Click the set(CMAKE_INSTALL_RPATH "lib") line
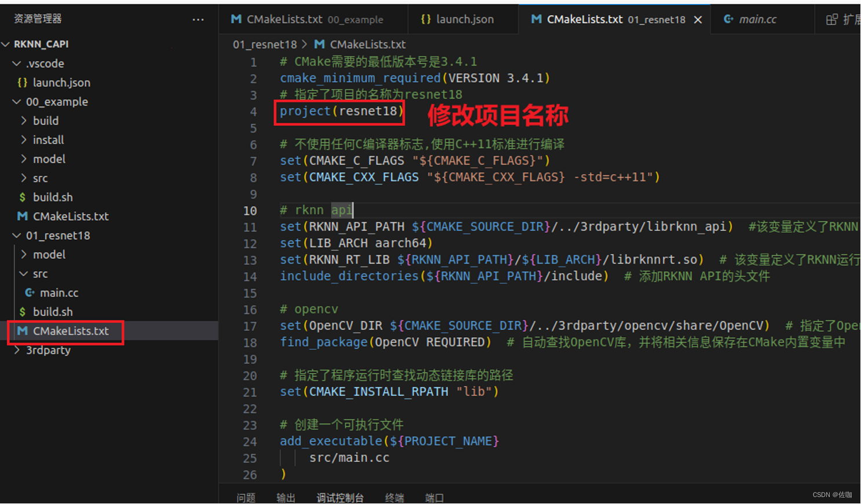The width and height of the screenshot is (861, 504). [x=389, y=392]
